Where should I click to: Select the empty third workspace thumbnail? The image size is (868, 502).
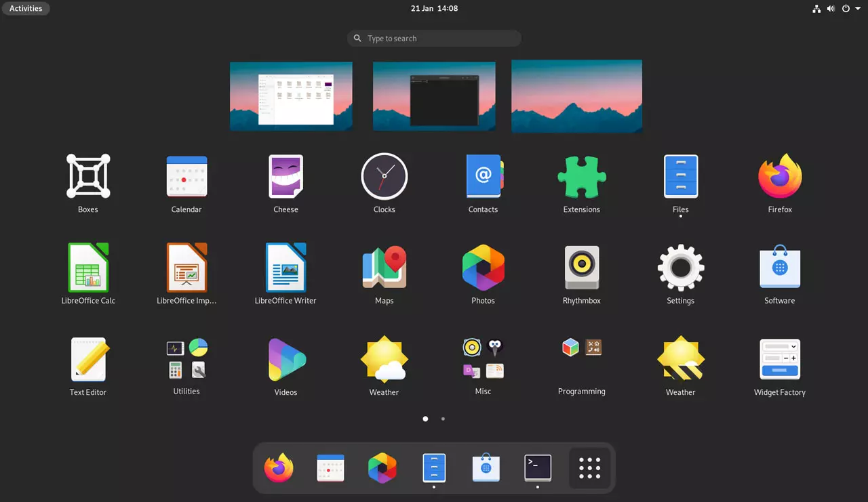coord(577,96)
